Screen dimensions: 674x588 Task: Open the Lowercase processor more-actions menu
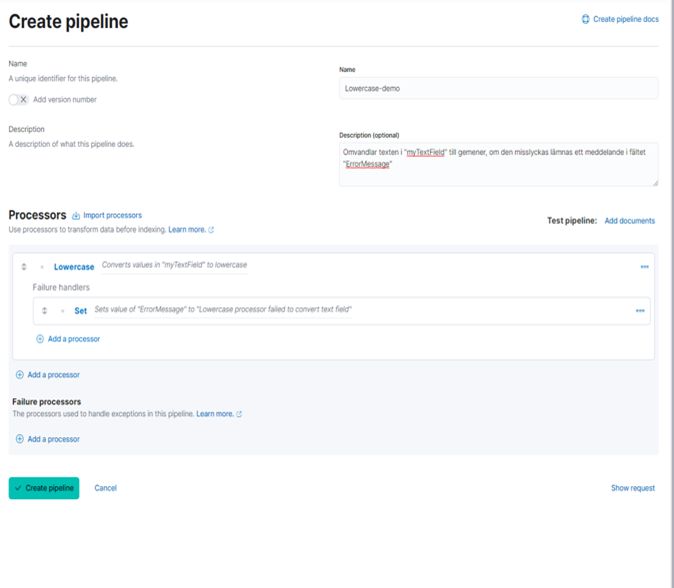tap(644, 267)
